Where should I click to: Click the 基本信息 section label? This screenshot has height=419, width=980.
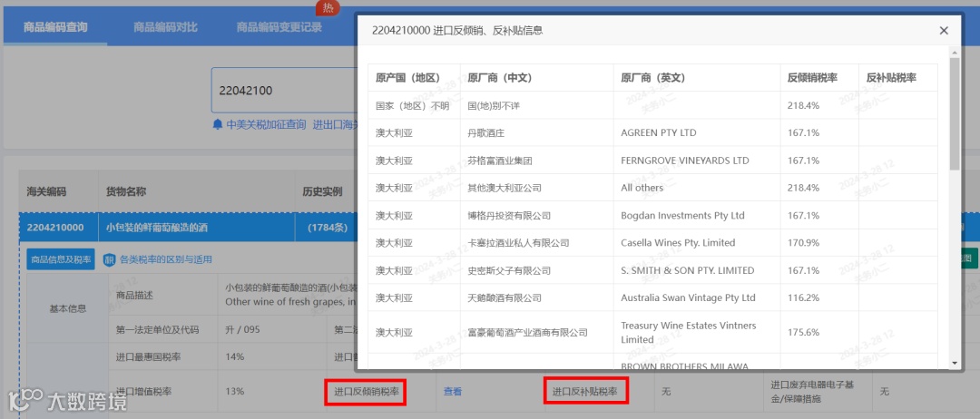[x=67, y=308]
